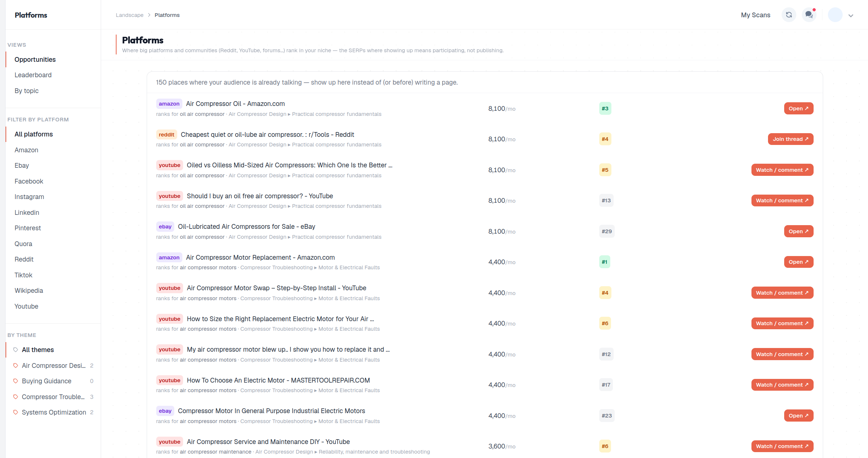Filter by Tiktok platform

pos(53,275)
